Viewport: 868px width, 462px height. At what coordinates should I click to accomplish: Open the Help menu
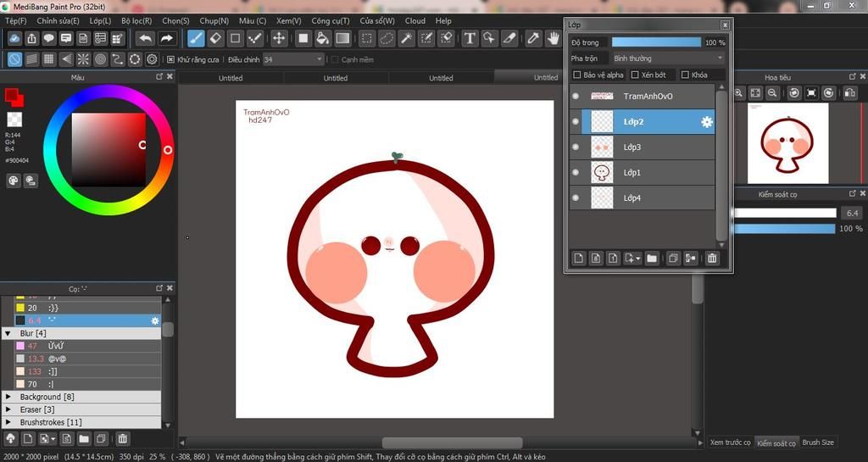click(x=443, y=21)
